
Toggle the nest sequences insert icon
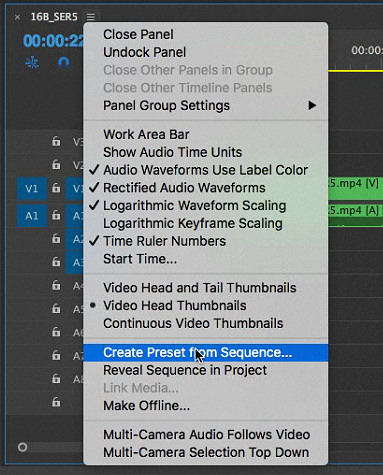(x=32, y=62)
